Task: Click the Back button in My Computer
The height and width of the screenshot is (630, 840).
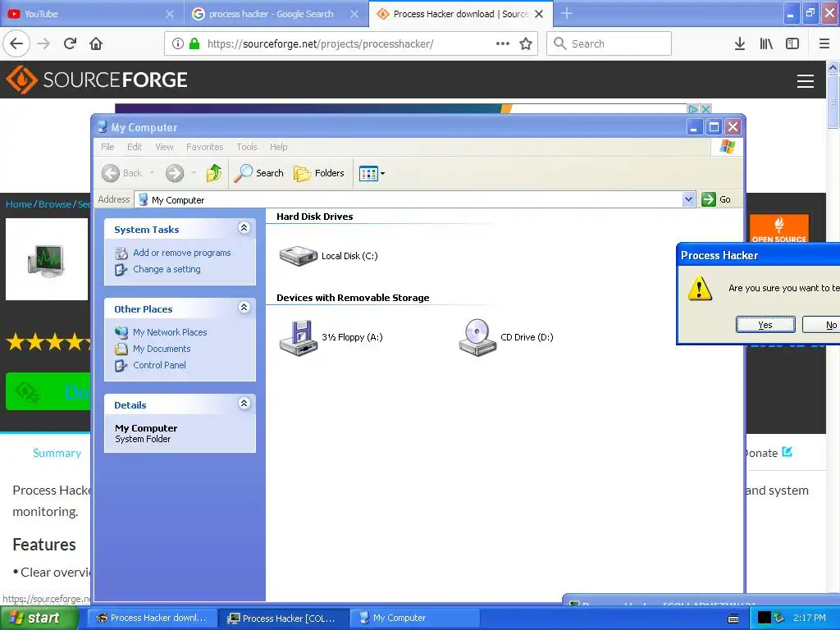Action: 123,173
